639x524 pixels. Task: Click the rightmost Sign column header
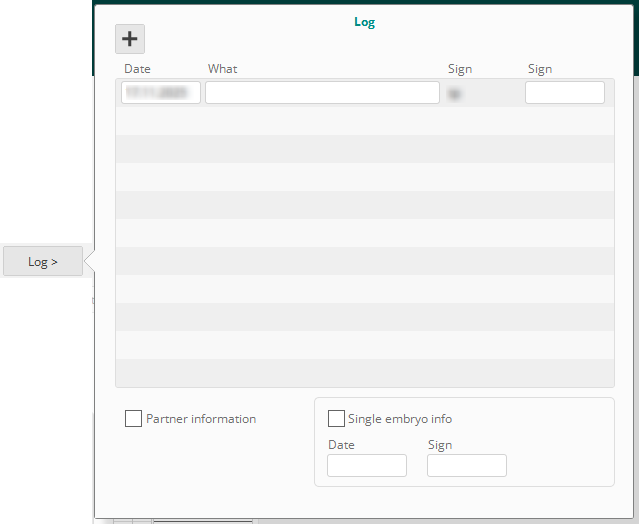(x=540, y=69)
